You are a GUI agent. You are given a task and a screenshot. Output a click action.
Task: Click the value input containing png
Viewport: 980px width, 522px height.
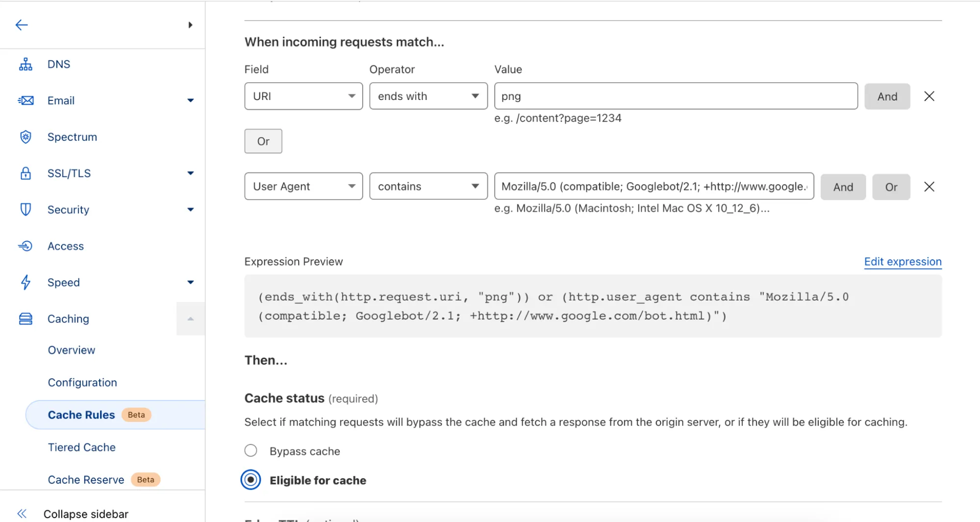tap(676, 96)
